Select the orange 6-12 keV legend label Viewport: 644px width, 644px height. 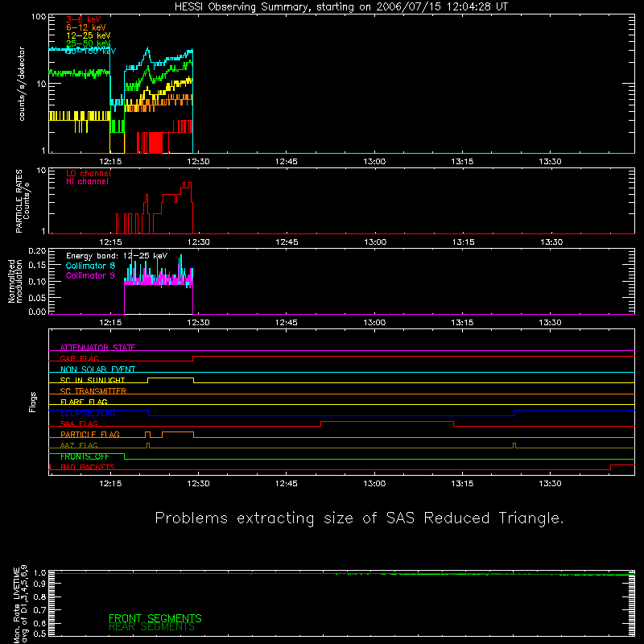86,27
